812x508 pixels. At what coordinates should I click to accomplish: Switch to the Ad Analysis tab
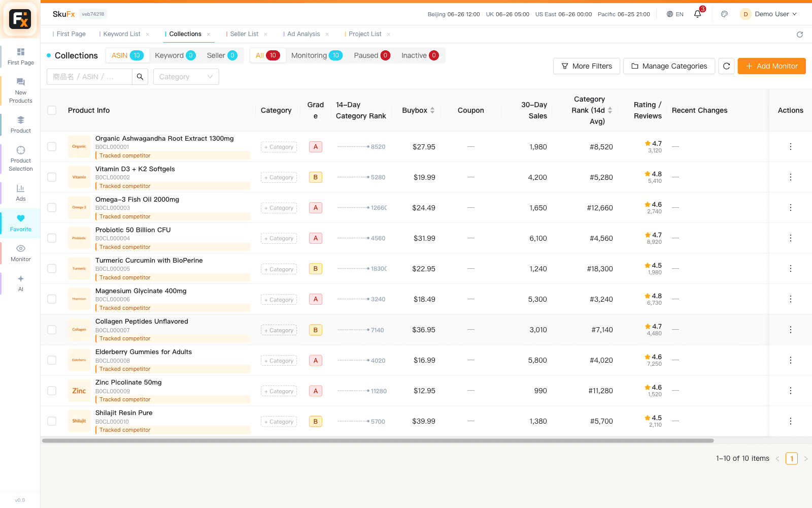click(303, 34)
